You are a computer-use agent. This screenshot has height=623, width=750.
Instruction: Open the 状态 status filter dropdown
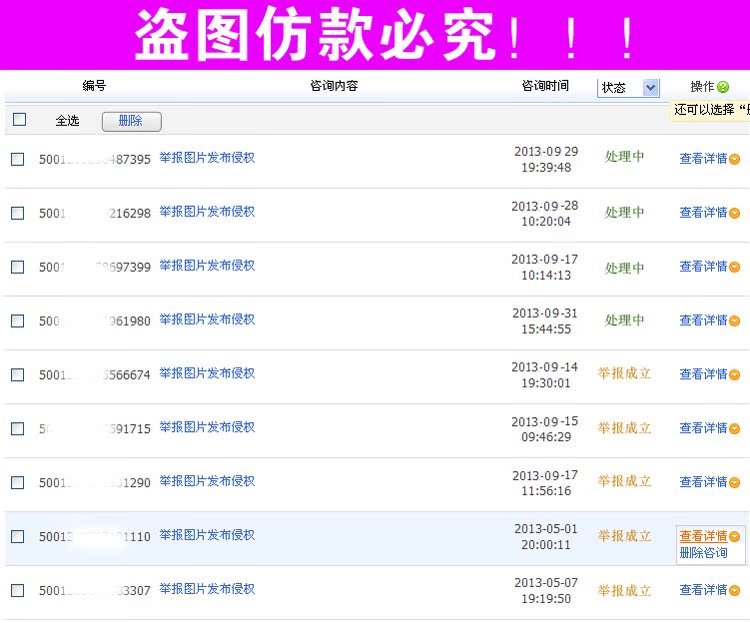pos(628,88)
